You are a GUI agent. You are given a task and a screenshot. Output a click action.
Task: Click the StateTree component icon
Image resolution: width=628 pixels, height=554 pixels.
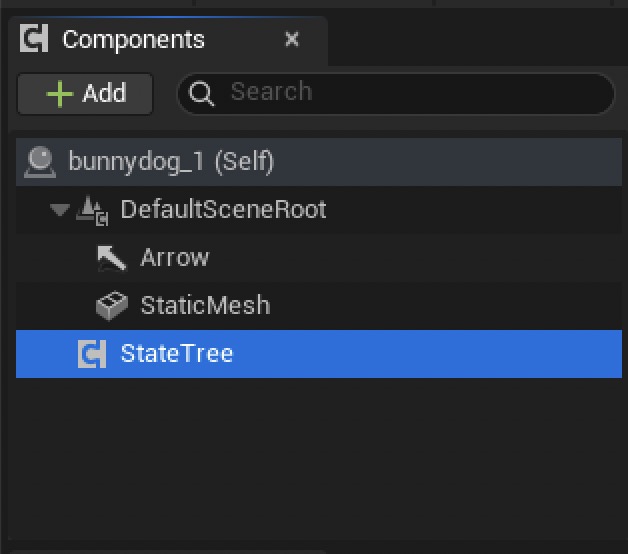[x=93, y=354]
